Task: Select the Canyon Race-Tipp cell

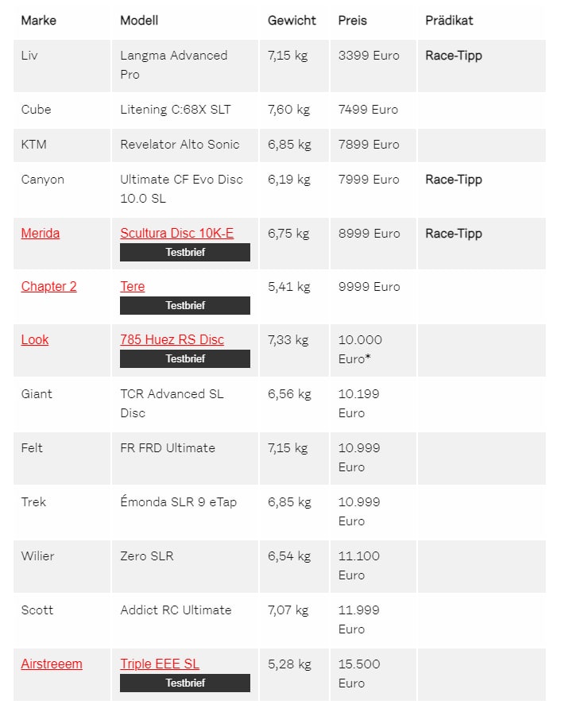Action: tap(482, 189)
